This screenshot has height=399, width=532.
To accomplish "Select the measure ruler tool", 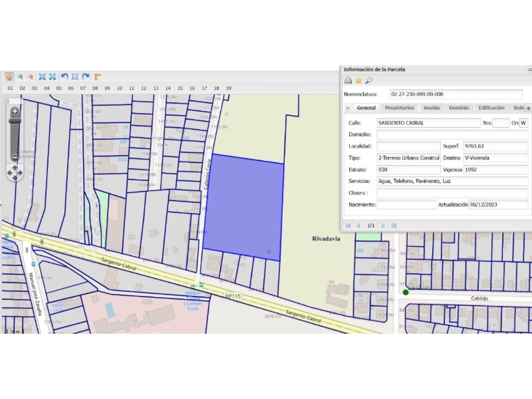I will [97, 77].
